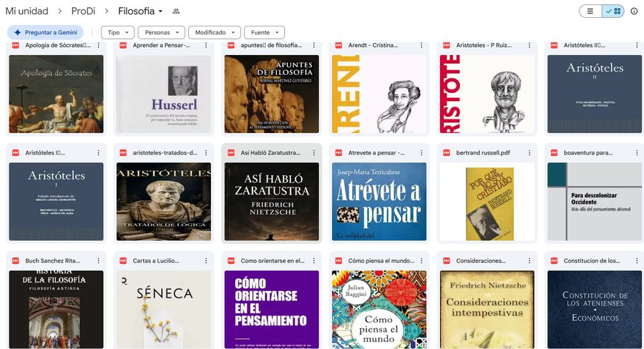Open Por qué no soy cristiano thumbnail
644x349 pixels.
point(487,202)
